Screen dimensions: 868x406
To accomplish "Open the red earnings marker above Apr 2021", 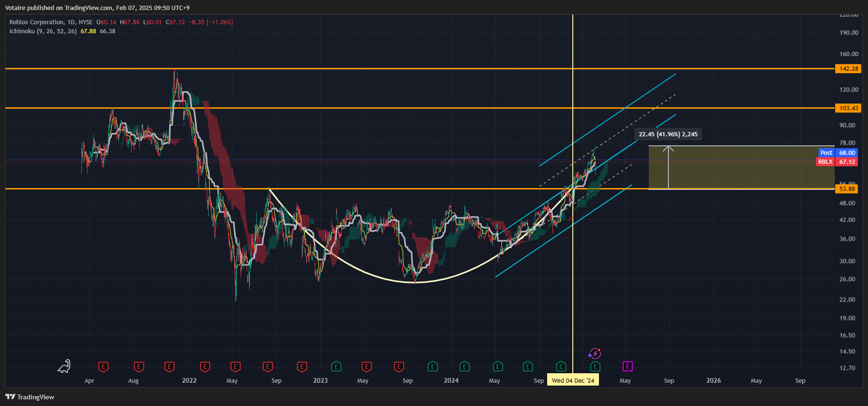I will [x=103, y=367].
